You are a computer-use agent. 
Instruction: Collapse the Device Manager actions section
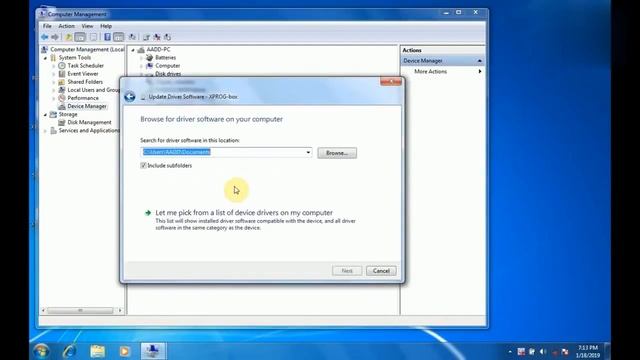point(480,61)
